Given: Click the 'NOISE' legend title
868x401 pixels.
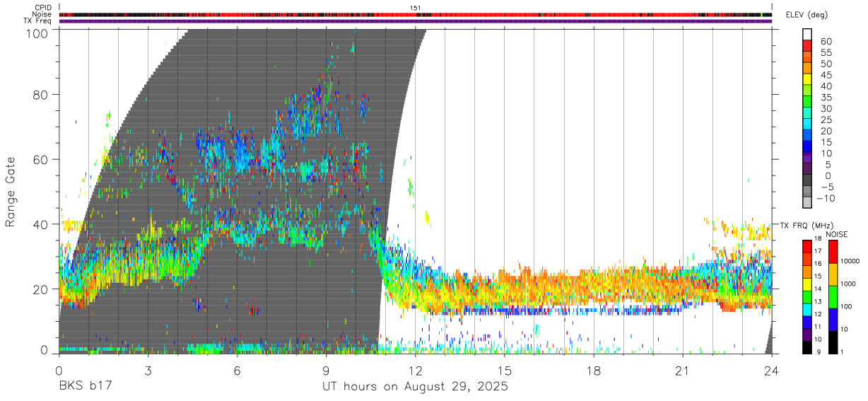Looking at the screenshot, I should pos(837,234).
